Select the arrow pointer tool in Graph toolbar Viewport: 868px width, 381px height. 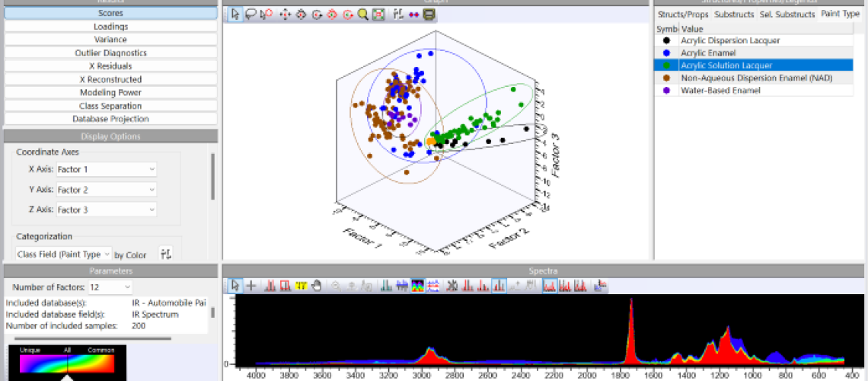(x=235, y=14)
